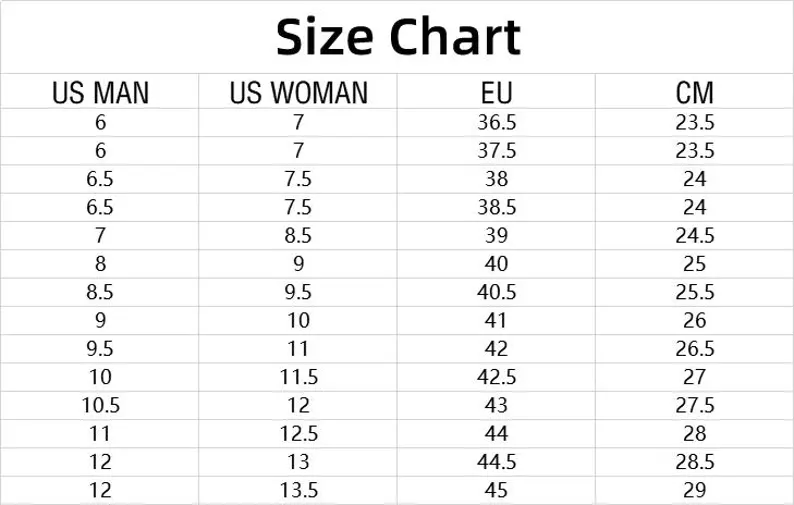Image resolution: width=794 pixels, height=505 pixels.
Task: Click the CM column header
Action: (695, 94)
